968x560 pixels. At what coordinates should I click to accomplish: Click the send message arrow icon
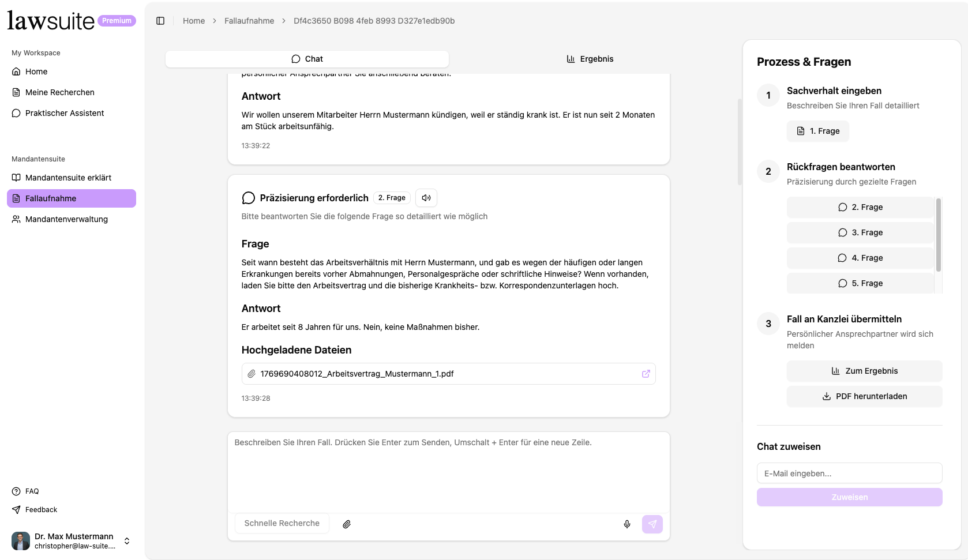(x=652, y=524)
